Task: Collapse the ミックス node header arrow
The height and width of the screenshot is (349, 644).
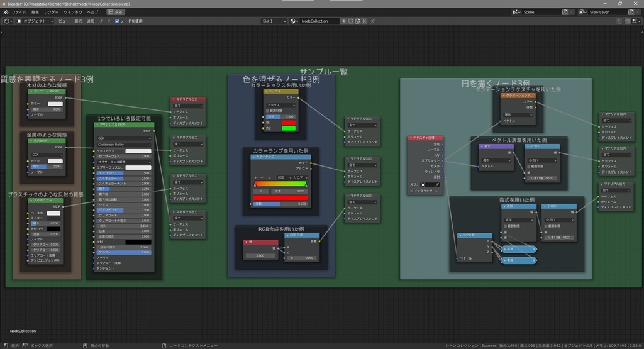Action: (266, 91)
